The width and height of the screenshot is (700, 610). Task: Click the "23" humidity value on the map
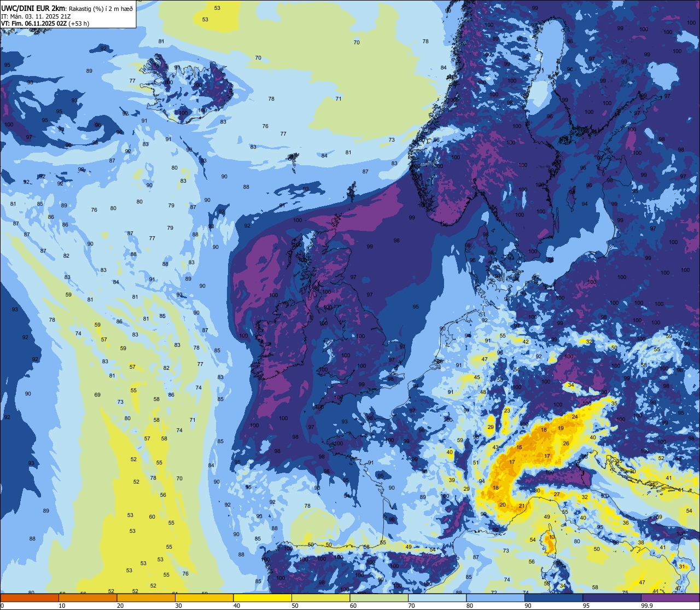(507, 410)
